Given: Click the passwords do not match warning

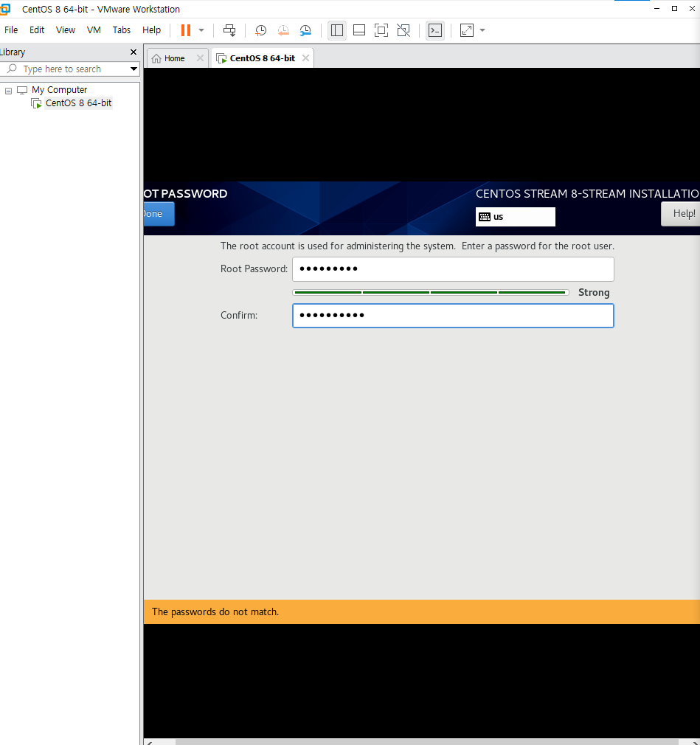Looking at the screenshot, I should pos(421,612).
